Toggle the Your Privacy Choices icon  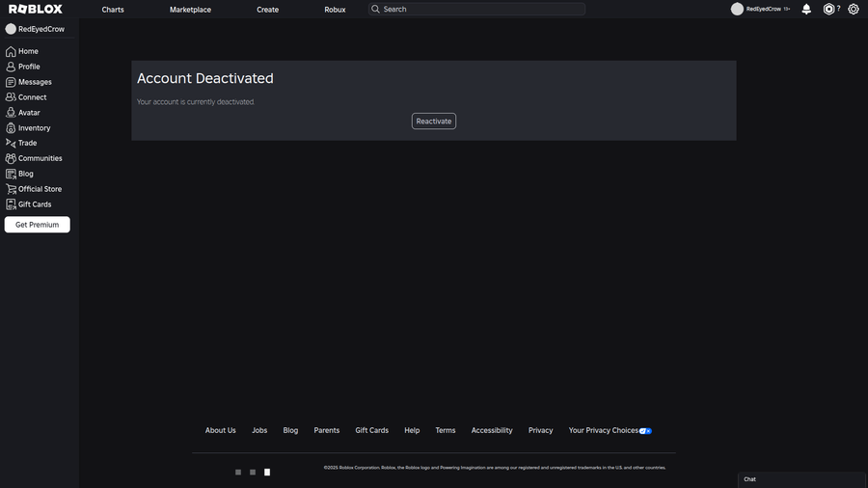pos(645,431)
